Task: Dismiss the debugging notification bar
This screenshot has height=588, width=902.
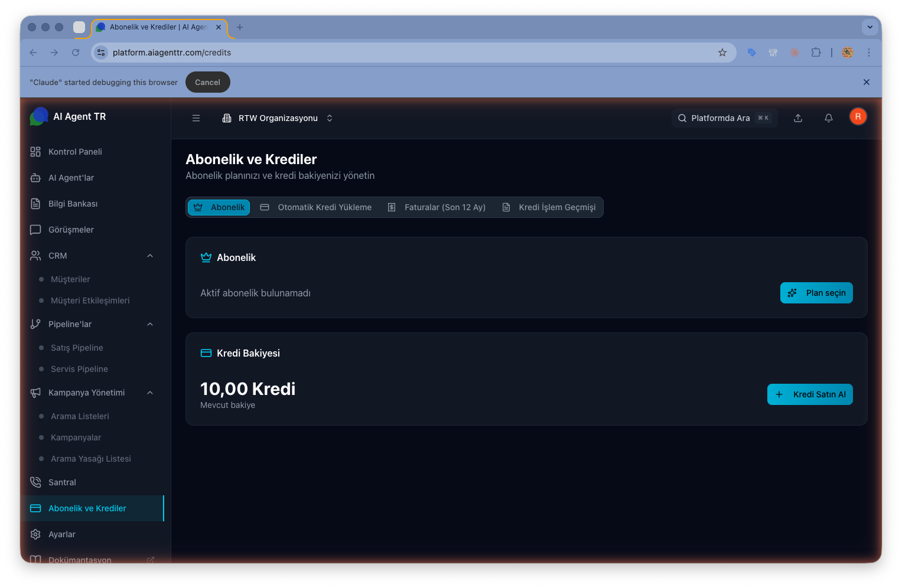Action: pos(867,82)
